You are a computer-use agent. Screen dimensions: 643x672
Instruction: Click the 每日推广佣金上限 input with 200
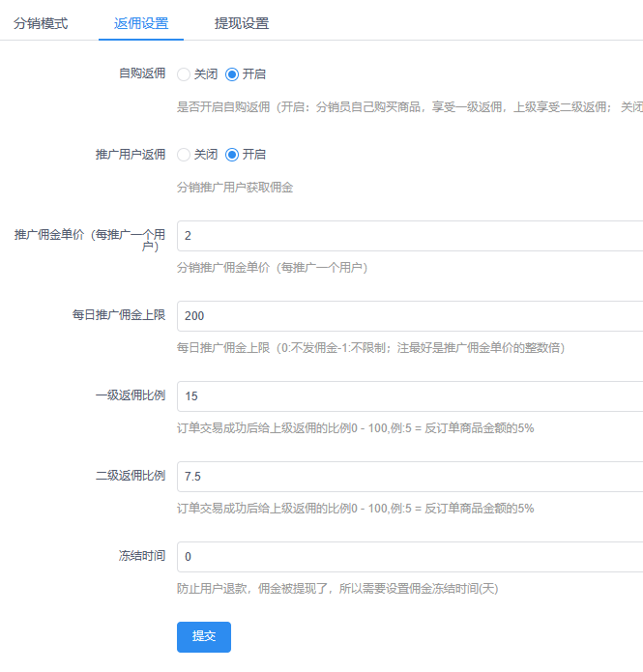(x=410, y=316)
